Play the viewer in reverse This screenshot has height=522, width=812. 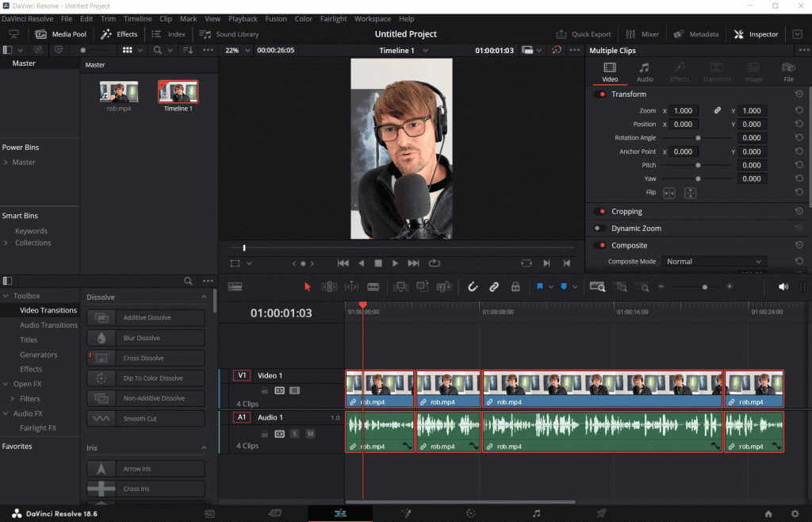[361, 263]
